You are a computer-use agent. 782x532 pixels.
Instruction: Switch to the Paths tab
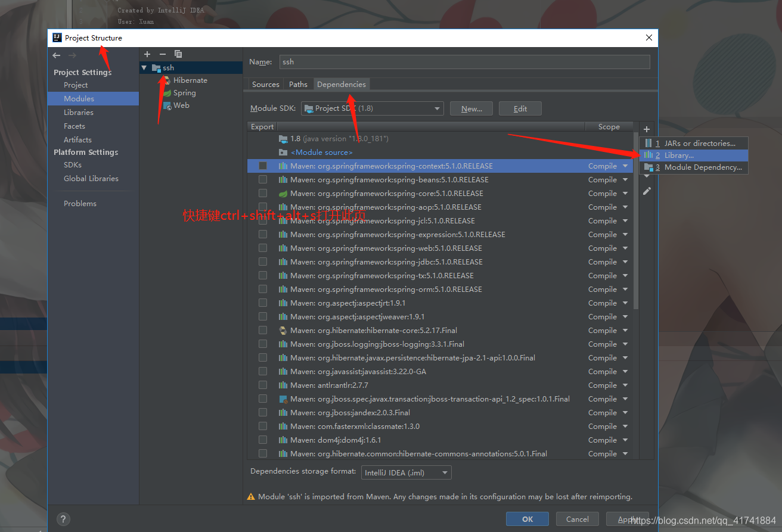[298, 85]
